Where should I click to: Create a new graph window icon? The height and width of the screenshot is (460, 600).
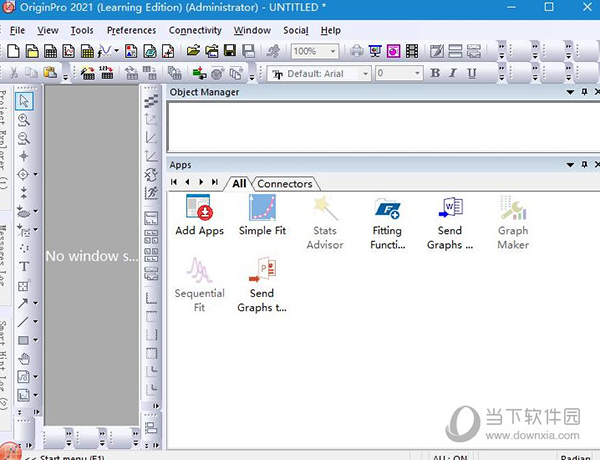68,51
